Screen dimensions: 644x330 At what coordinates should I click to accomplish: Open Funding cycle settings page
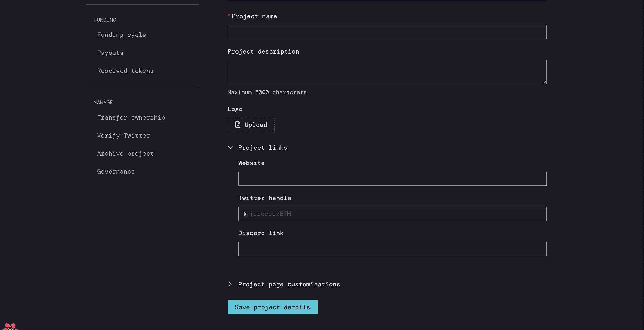click(121, 35)
